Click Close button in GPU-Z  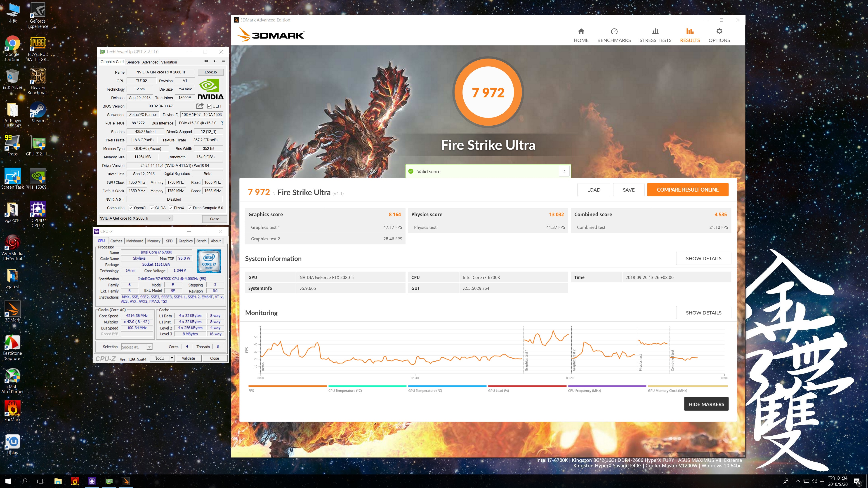point(215,219)
